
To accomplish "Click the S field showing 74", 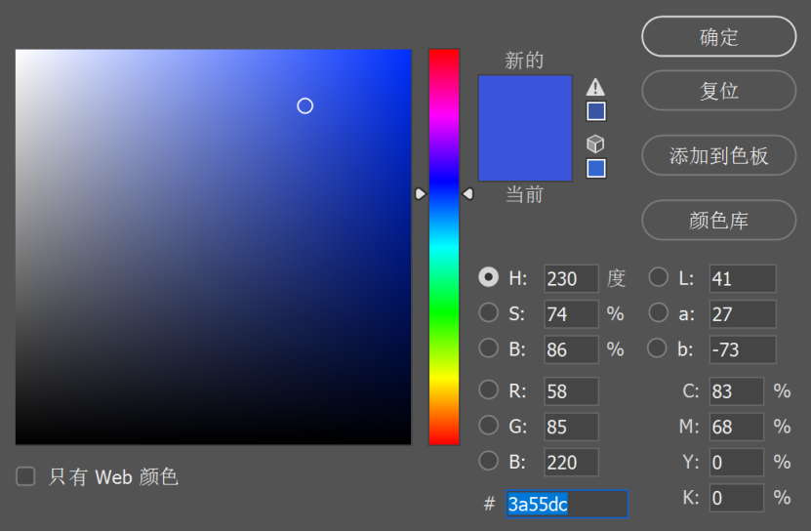I will pos(571,313).
